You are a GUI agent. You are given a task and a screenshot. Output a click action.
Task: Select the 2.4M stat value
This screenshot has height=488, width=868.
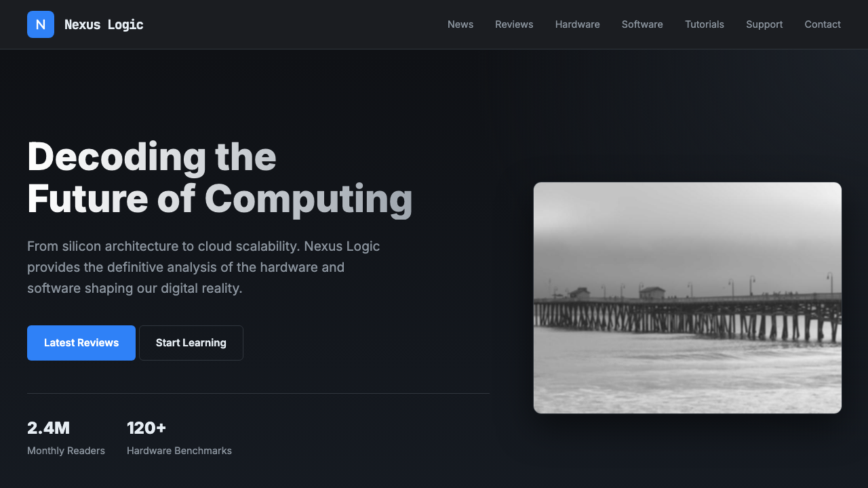[48, 428]
